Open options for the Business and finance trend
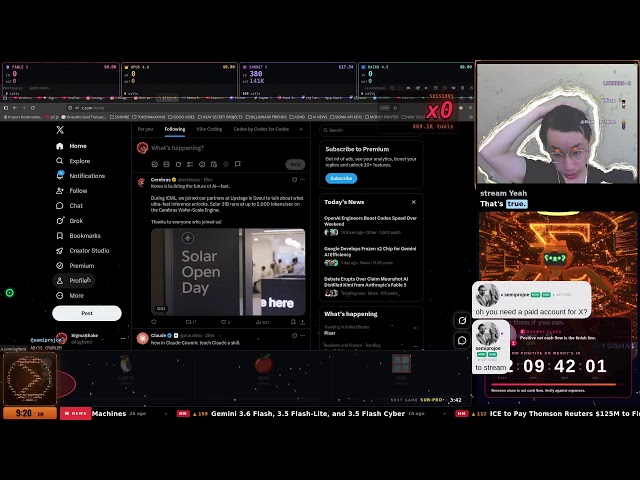Screen dimensions: 640x480 point(415,346)
